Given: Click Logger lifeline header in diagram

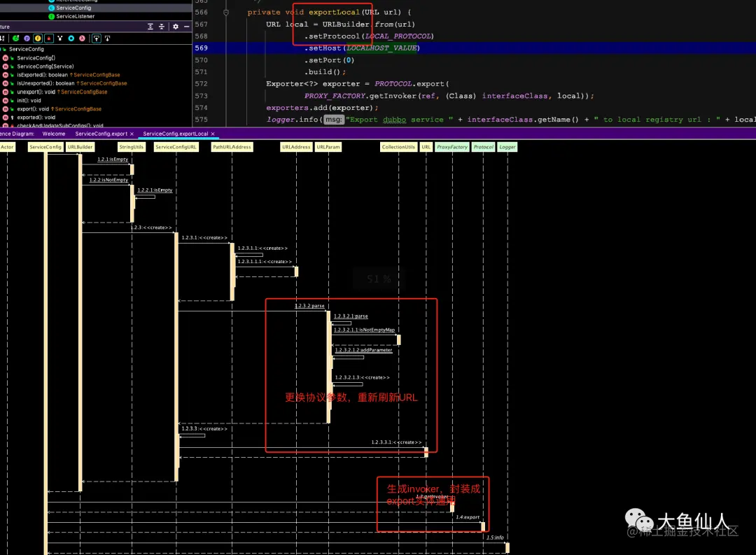Looking at the screenshot, I should click(x=507, y=147).
